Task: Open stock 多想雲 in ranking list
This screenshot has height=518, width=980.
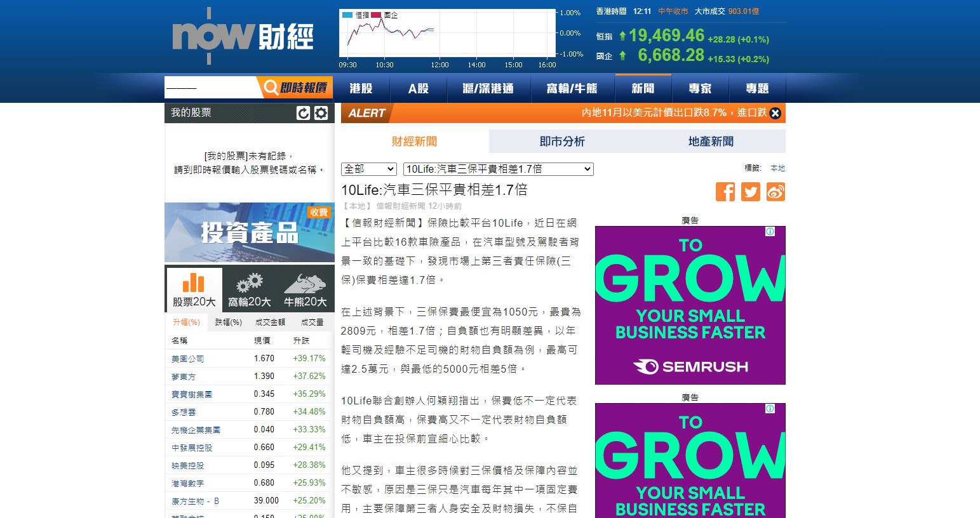Action: click(x=184, y=412)
